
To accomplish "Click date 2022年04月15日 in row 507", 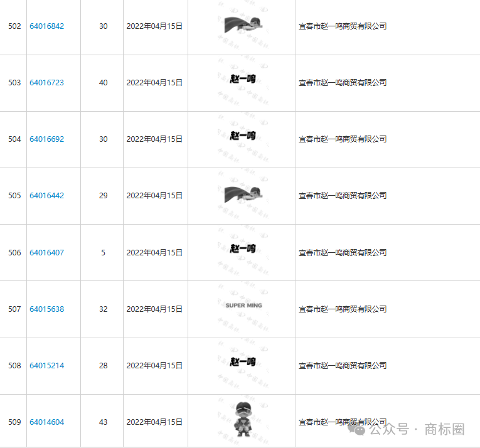I will pos(154,309).
